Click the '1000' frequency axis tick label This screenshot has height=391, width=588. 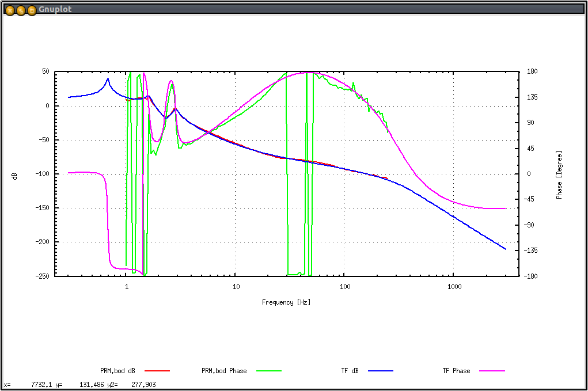454,287
